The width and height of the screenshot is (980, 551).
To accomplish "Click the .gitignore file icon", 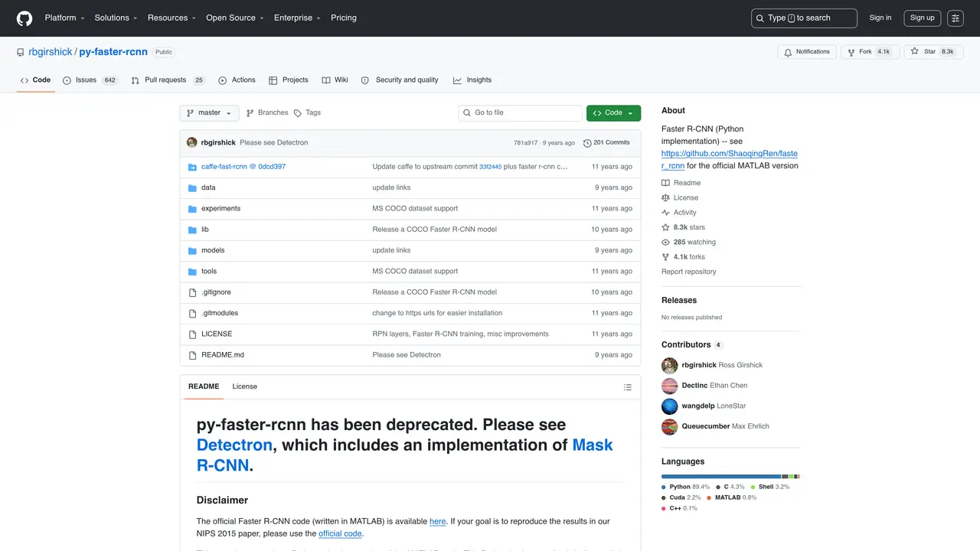I will point(193,292).
